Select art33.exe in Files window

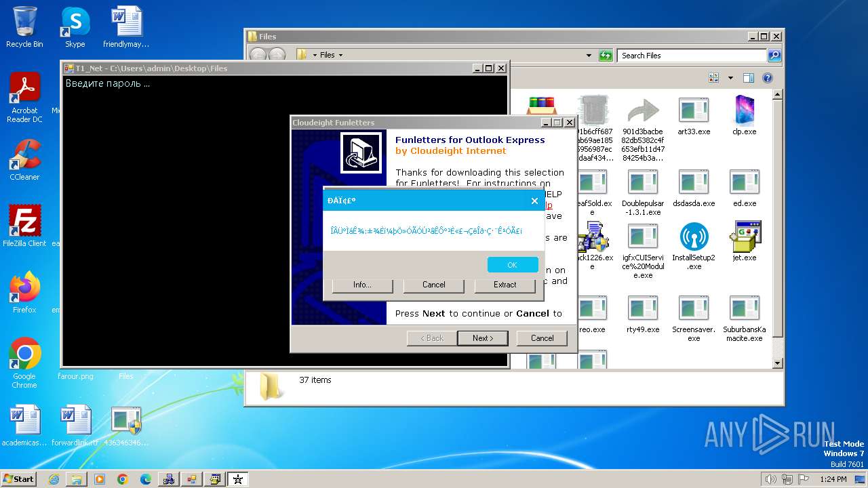[694, 115]
